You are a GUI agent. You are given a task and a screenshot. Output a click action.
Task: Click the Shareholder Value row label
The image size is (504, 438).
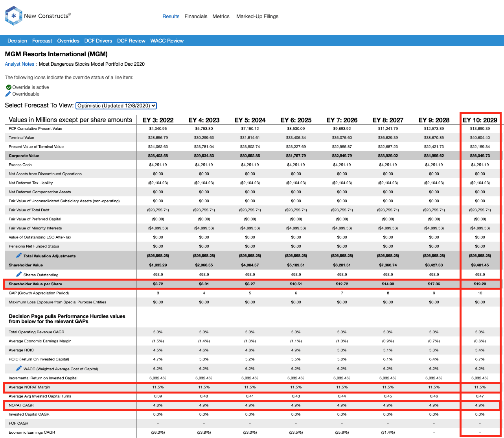26,265
